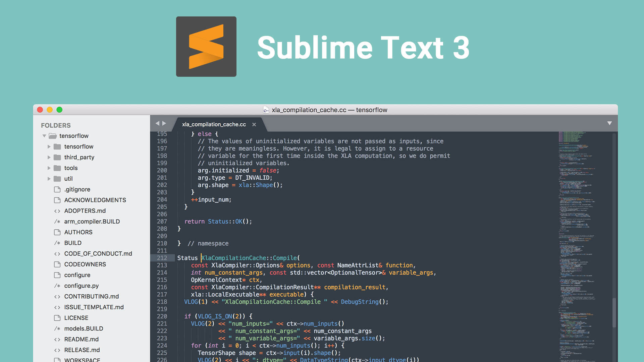Click the AUTHORS file icon
This screenshot has width=644, height=362.
tap(57, 232)
